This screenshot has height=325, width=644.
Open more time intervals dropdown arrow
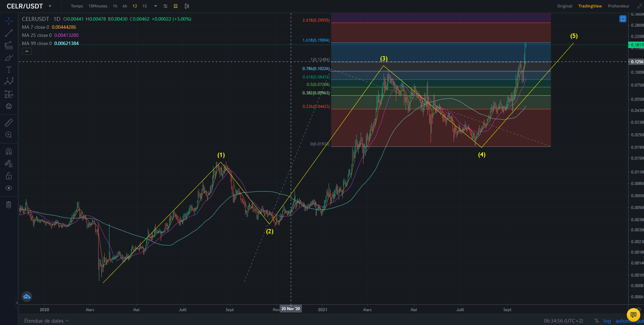(x=156, y=6)
